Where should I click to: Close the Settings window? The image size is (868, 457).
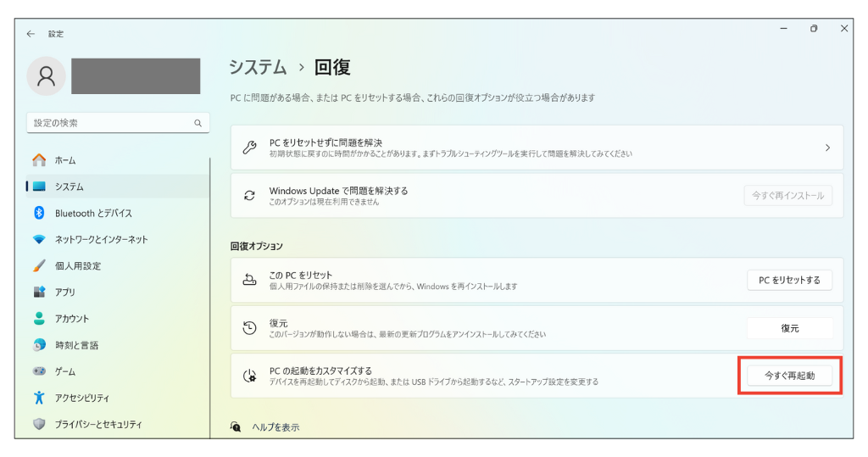click(843, 28)
